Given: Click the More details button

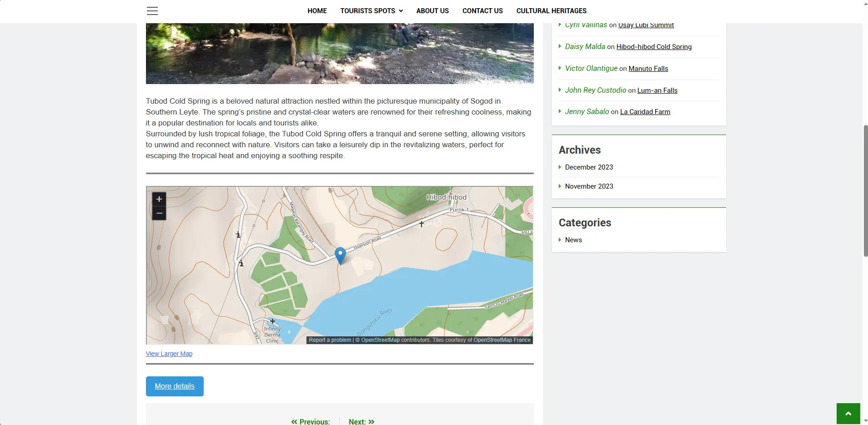Looking at the screenshot, I should pyautogui.click(x=175, y=386).
